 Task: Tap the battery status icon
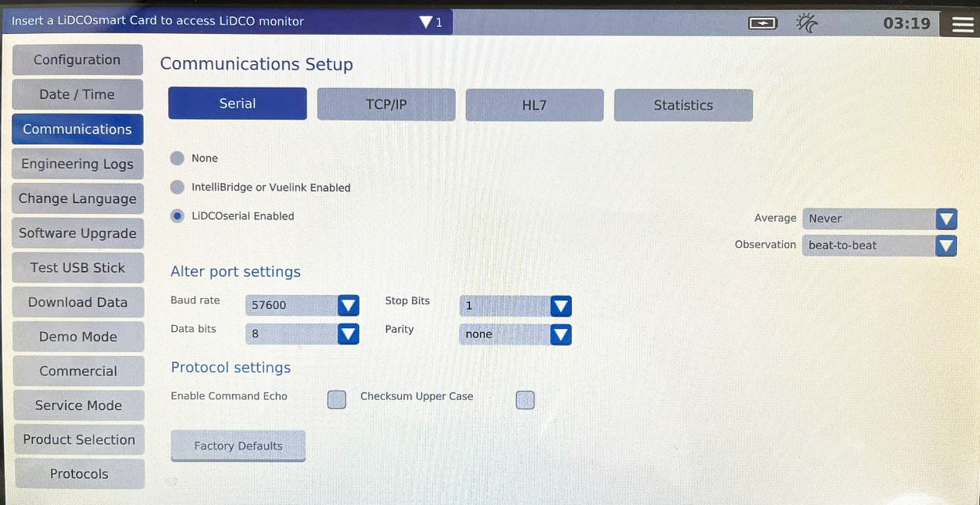pyautogui.click(x=763, y=24)
